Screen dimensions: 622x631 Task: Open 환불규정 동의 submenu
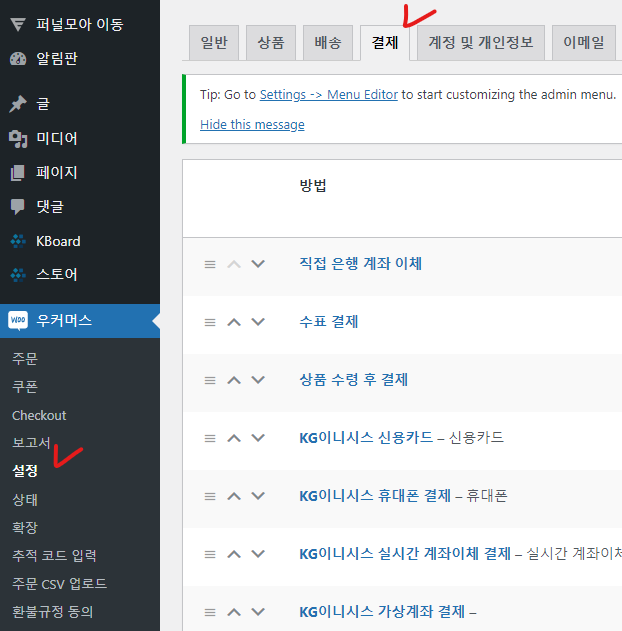point(52,612)
